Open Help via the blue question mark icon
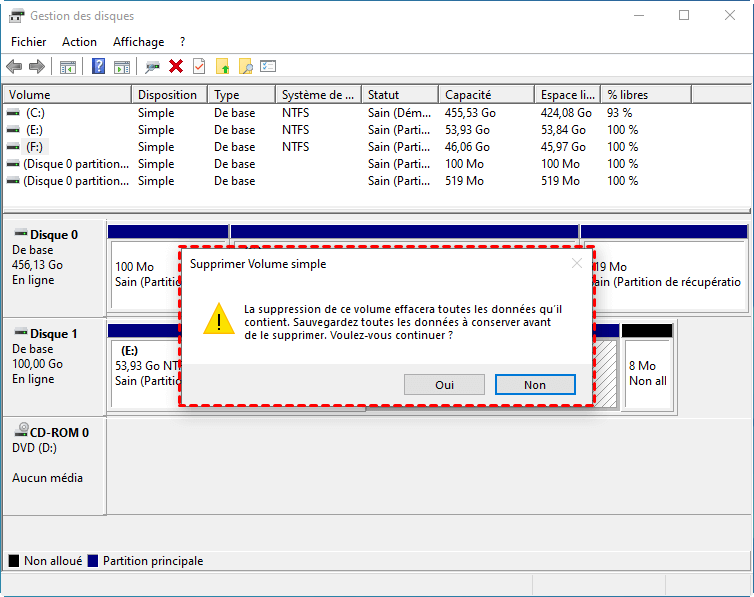 (x=99, y=66)
